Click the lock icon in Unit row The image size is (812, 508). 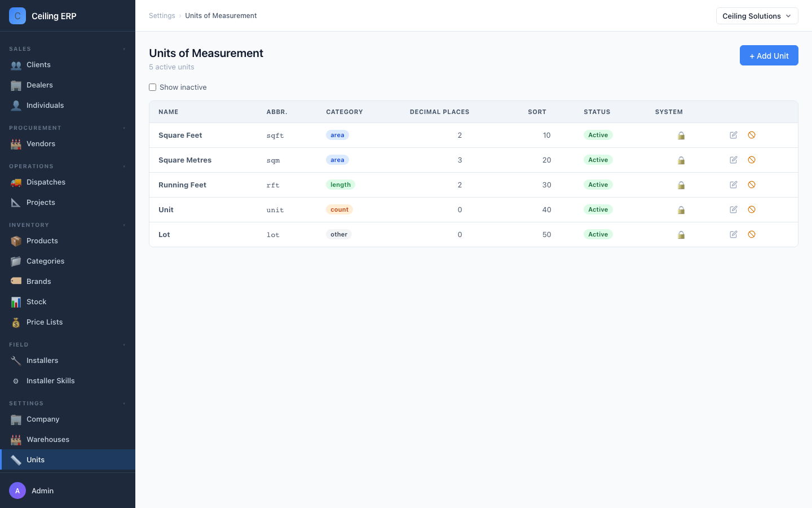click(x=681, y=210)
